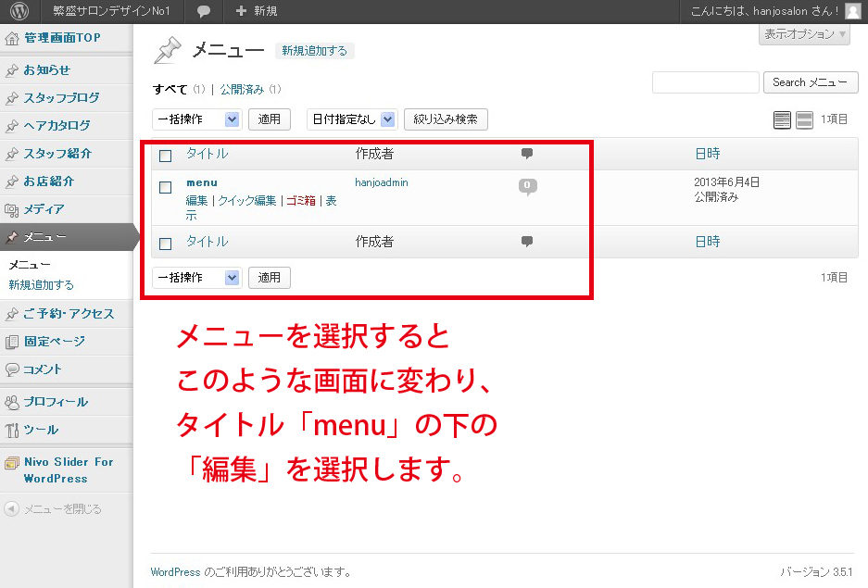Open ヘアカタログ in the sidebar menu
Image resolution: width=868 pixels, height=588 pixels.
pyautogui.click(x=57, y=126)
